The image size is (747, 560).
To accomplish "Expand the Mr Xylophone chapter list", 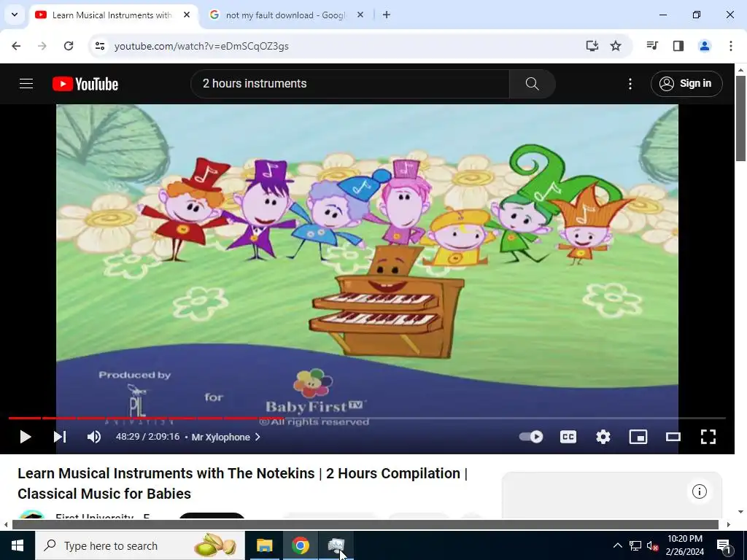I will [226, 437].
